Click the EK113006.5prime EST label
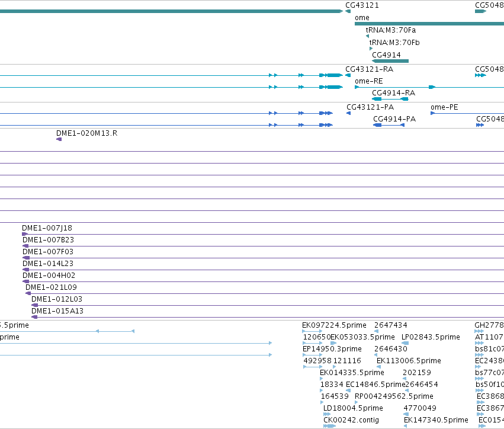 [409, 361]
